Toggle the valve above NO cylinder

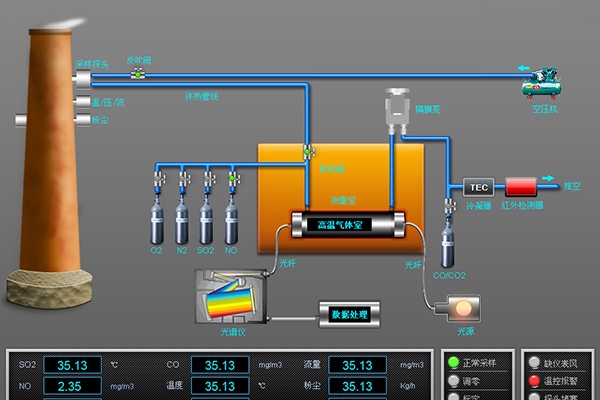click(232, 180)
